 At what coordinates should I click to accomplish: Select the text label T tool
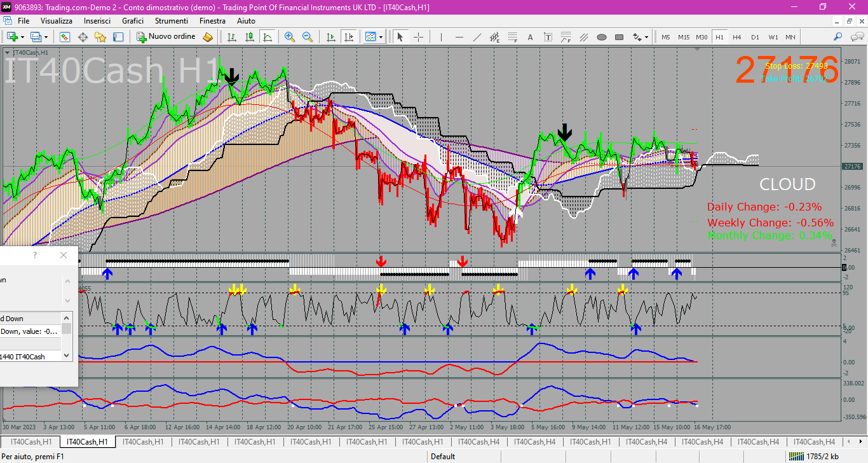(548, 37)
